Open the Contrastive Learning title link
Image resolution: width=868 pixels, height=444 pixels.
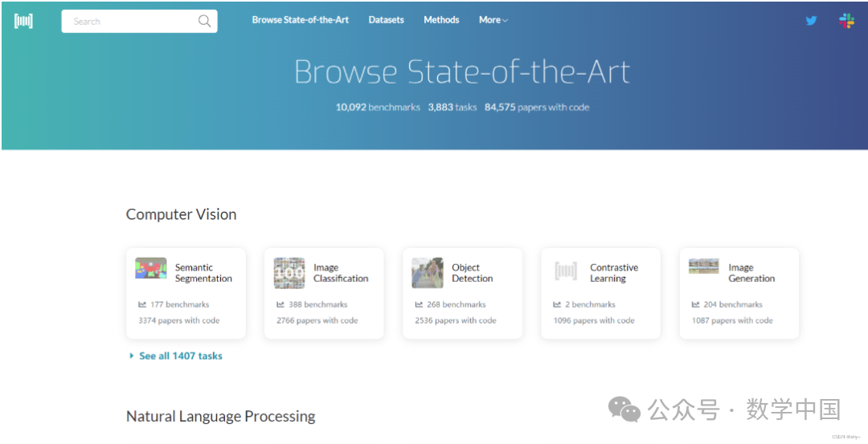pyautogui.click(x=614, y=273)
